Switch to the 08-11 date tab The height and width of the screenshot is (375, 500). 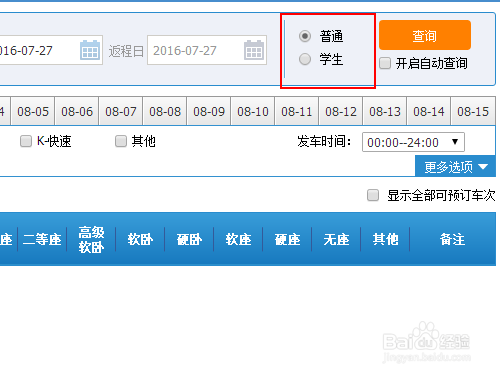[297, 111]
